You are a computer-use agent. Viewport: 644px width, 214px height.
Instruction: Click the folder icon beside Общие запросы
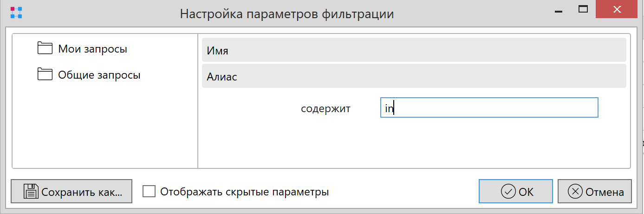45,74
